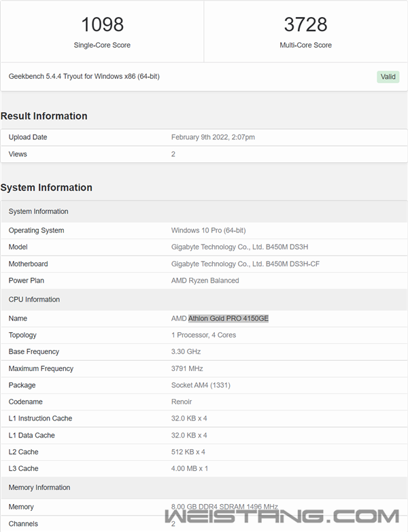Click the topology value 1 Processor, 4 Cores
The width and height of the screenshot is (408, 532).
pos(203,335)
